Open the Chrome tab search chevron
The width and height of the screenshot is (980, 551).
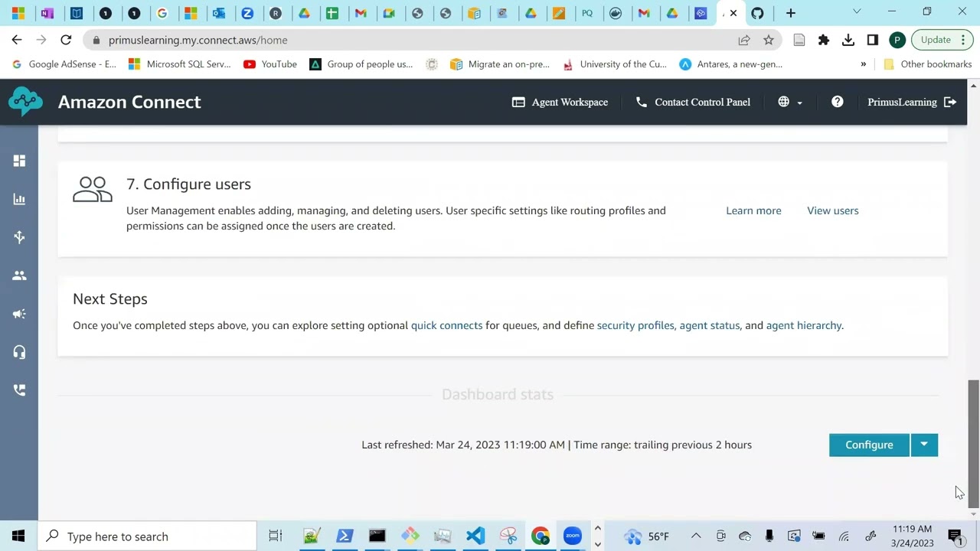857,12
